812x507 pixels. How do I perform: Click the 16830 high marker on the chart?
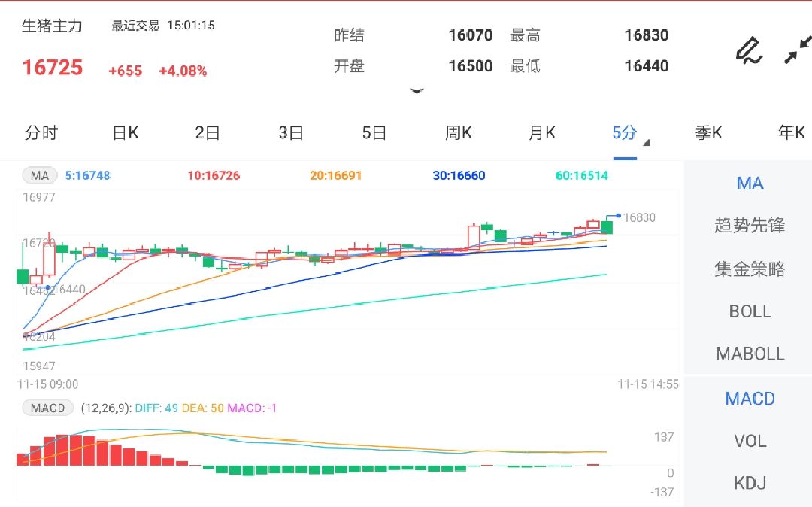(x=639, y=217)
